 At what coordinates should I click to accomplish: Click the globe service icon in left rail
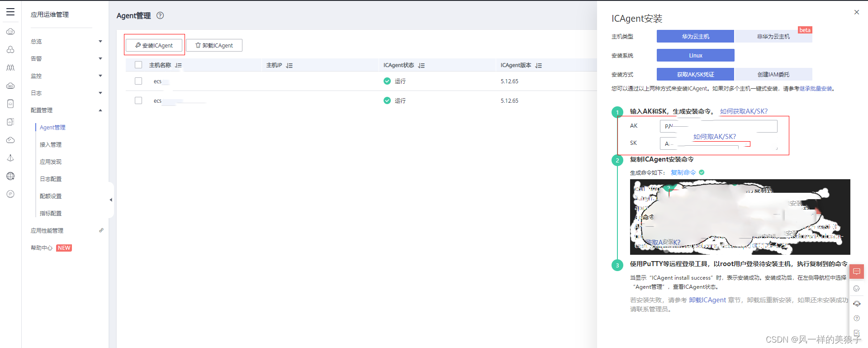pyautogui.click(x=10, y=176)
